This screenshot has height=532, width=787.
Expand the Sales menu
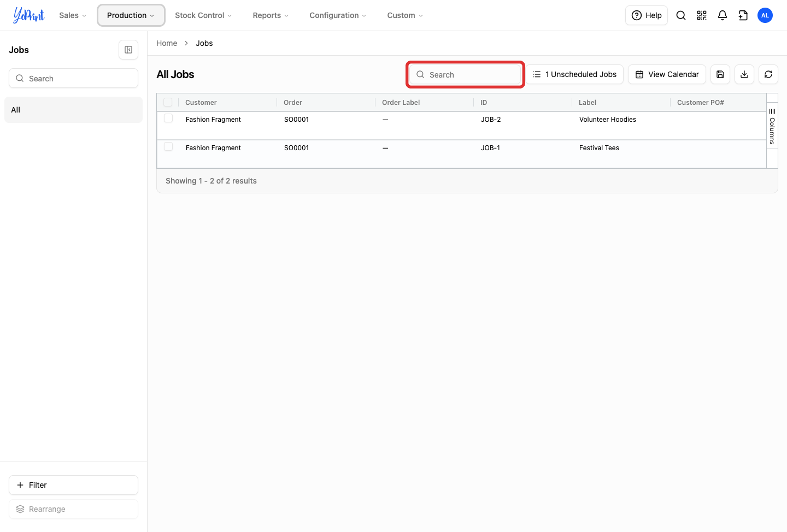pos(73,15)
